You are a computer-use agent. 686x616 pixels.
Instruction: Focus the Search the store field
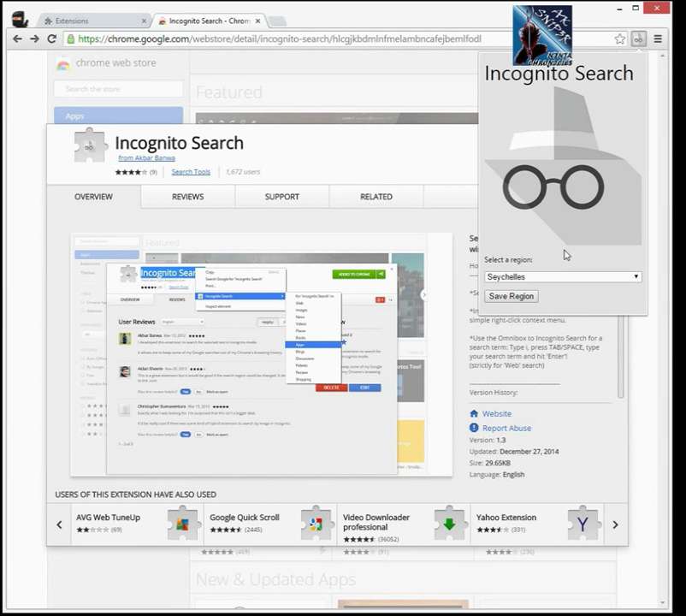(x=118, y=89)
